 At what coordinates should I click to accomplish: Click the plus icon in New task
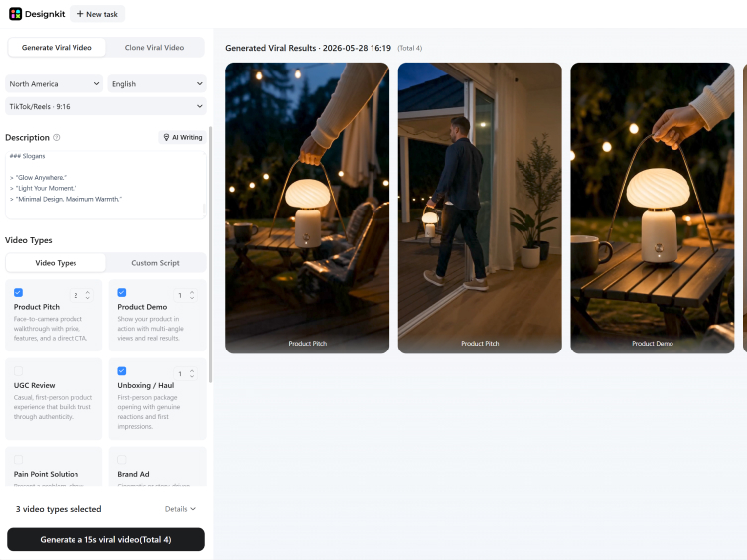[80, 14]
